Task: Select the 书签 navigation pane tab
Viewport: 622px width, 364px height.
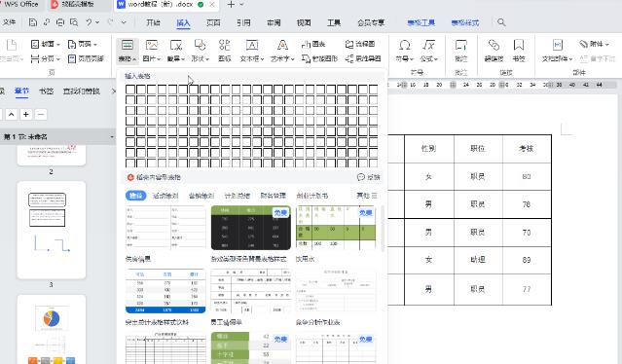Action: [46, 91]
